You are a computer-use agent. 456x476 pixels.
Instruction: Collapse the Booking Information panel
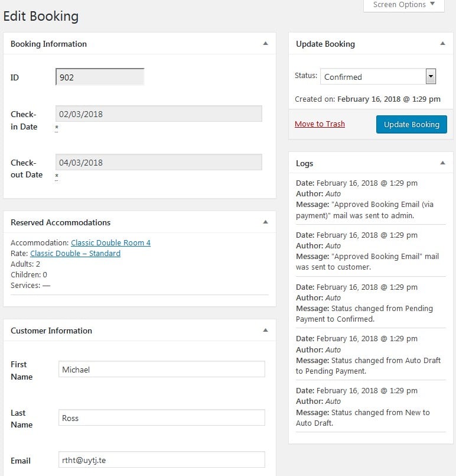tap(265, 44)
